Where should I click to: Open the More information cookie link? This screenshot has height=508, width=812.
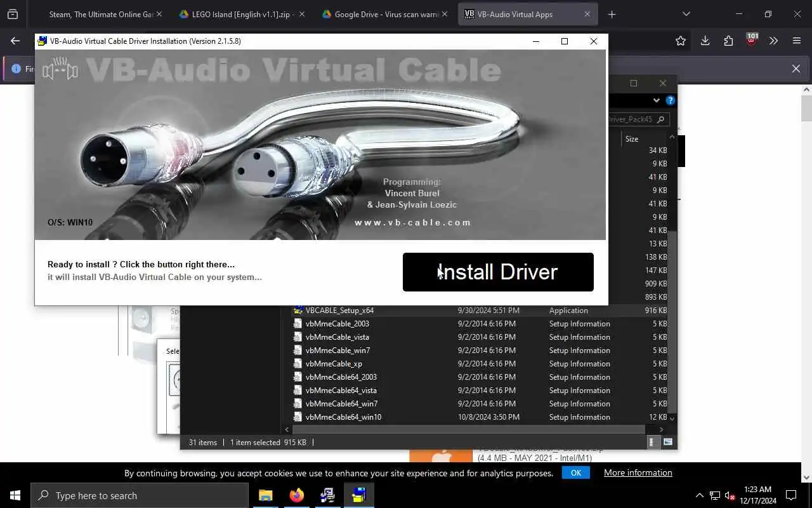pos(638,472)
